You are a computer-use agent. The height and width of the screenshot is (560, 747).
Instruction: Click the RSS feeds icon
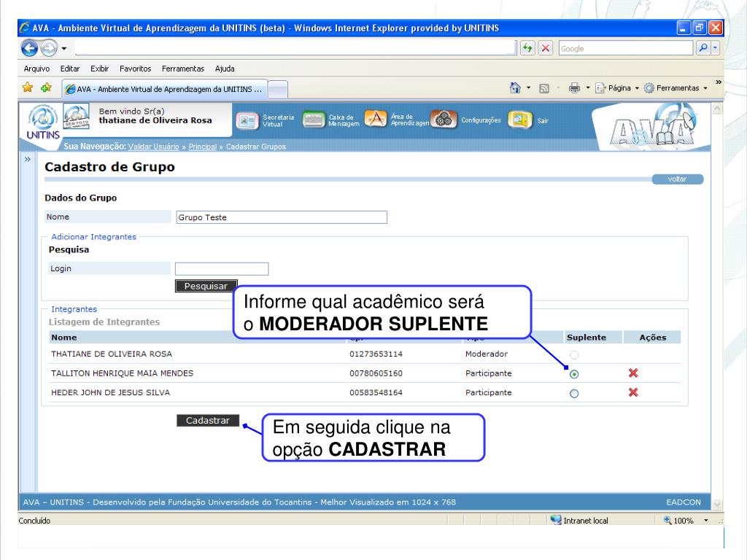pos(544,88)
